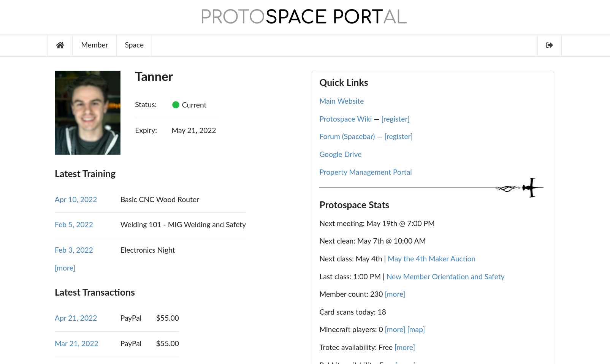Viewport: 610px width, 364px height.
Task: Click the logout icon in navbar
Action: click(549, 45)
